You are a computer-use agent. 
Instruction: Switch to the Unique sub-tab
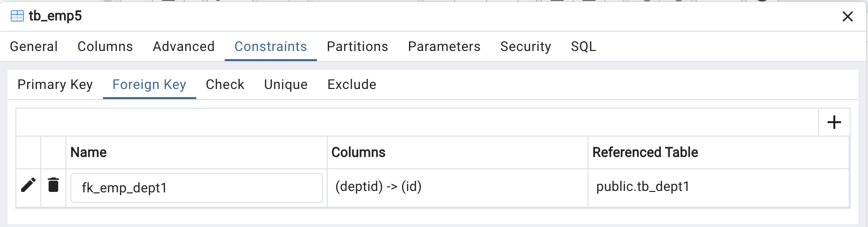pos(286,85)
